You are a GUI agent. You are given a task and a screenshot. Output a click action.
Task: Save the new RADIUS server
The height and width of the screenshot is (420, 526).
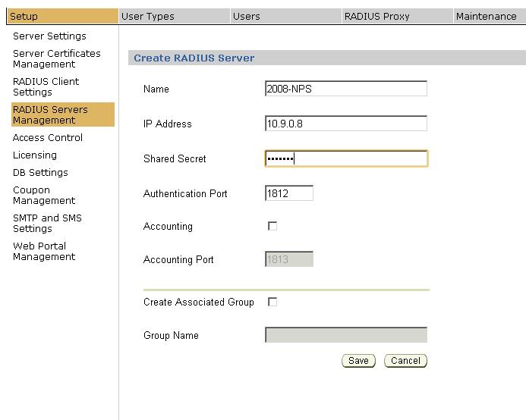click(358, 361)
